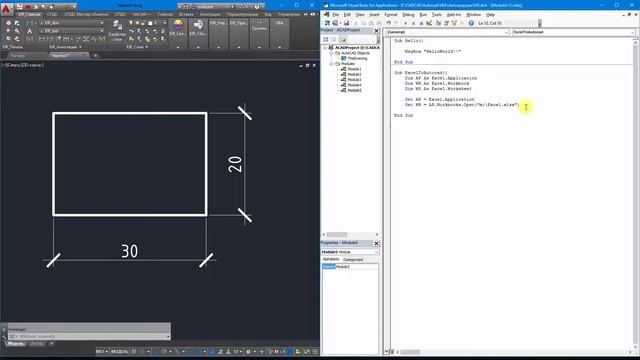Click View AutoCAD icon in VBA toolbar

point(327,23)
